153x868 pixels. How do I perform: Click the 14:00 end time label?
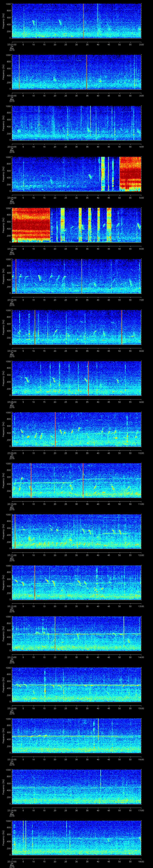(141, 657)
